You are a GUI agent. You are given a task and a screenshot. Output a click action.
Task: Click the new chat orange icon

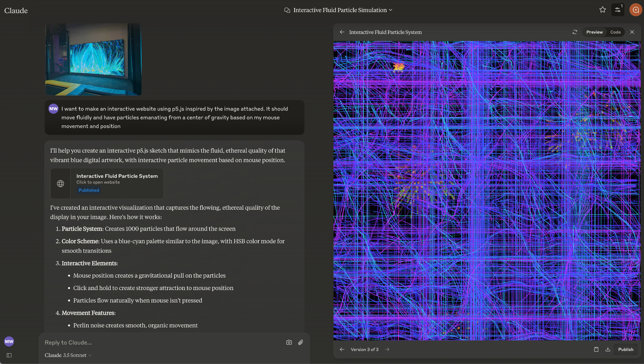pos(635,10)
